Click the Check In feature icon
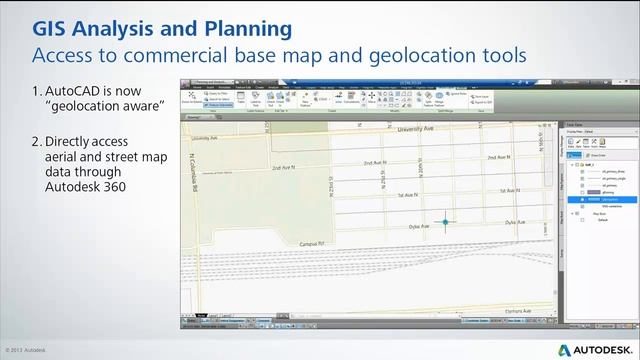 coord(280,99)
